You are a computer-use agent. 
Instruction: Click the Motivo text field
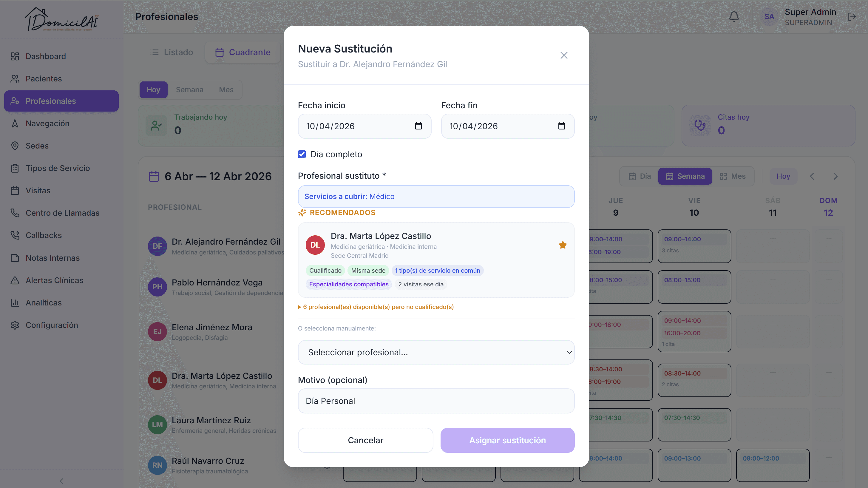[x=436, y=401]
